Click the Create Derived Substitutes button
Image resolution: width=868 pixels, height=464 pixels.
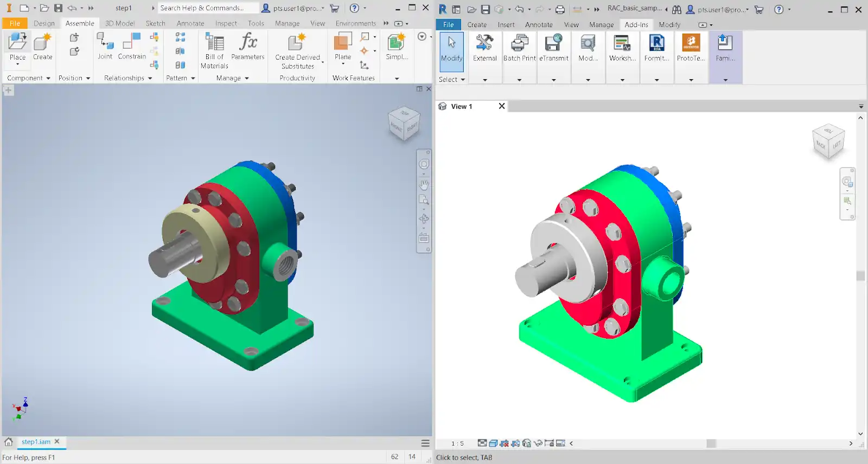pyautogui.click(x=297, y=50)
